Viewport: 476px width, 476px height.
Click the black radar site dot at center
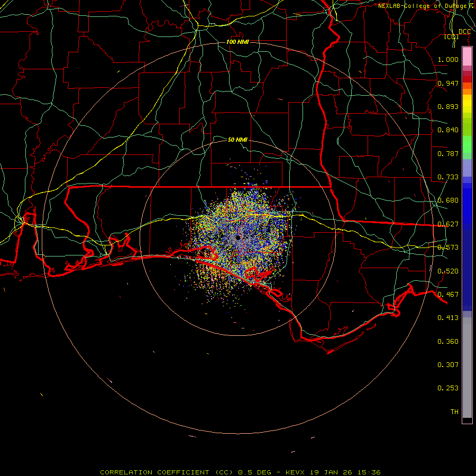tap(238, 238)
